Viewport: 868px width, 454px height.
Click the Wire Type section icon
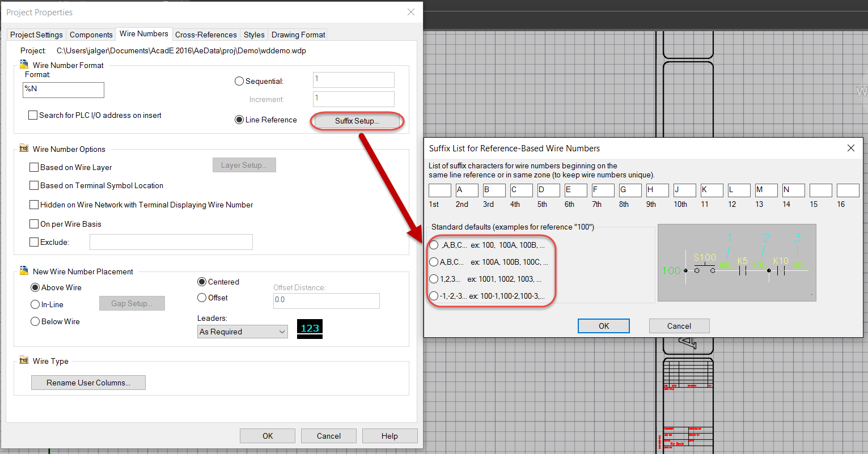23,359
